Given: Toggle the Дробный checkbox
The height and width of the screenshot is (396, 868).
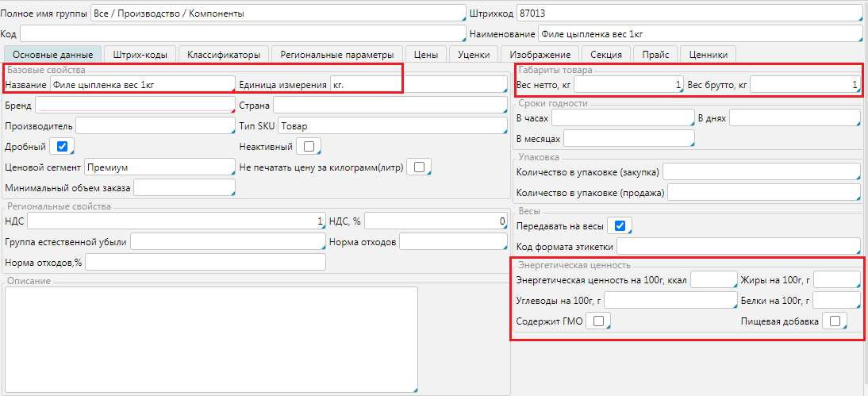Looking at the screenshot, I should point(62,146).
